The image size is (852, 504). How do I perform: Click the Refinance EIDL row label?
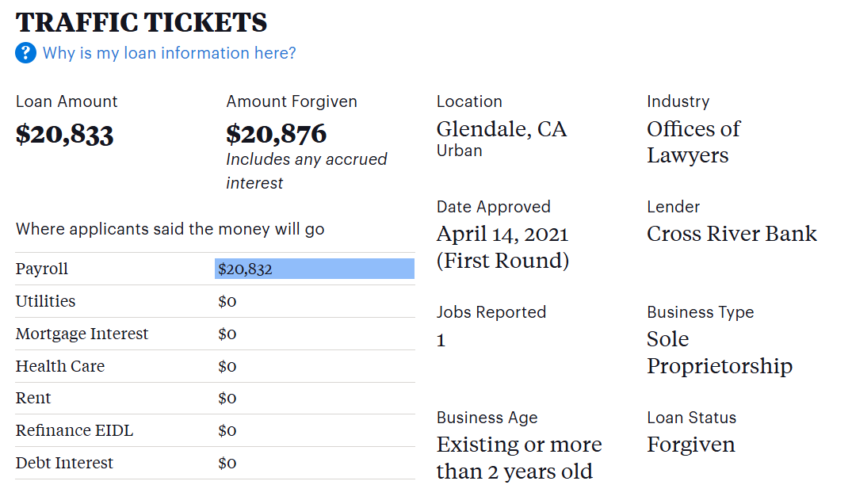pyautogui.click(x=75, y=430)
